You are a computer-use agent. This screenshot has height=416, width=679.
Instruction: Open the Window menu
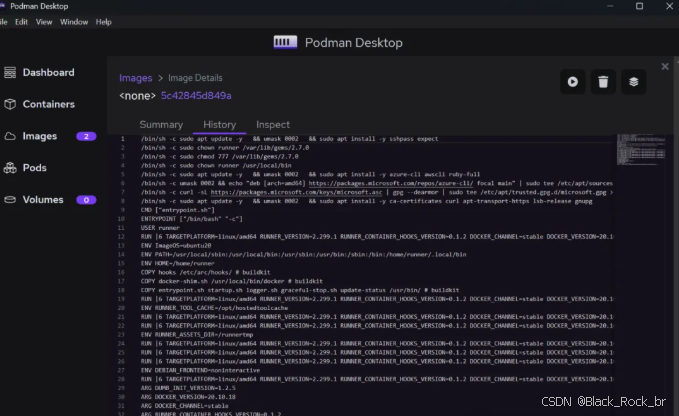(74, 22)
